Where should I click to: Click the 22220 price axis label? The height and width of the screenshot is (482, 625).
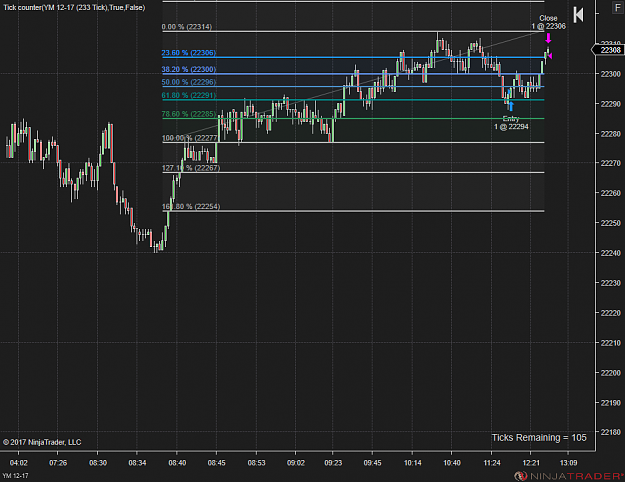pos(611,313)
